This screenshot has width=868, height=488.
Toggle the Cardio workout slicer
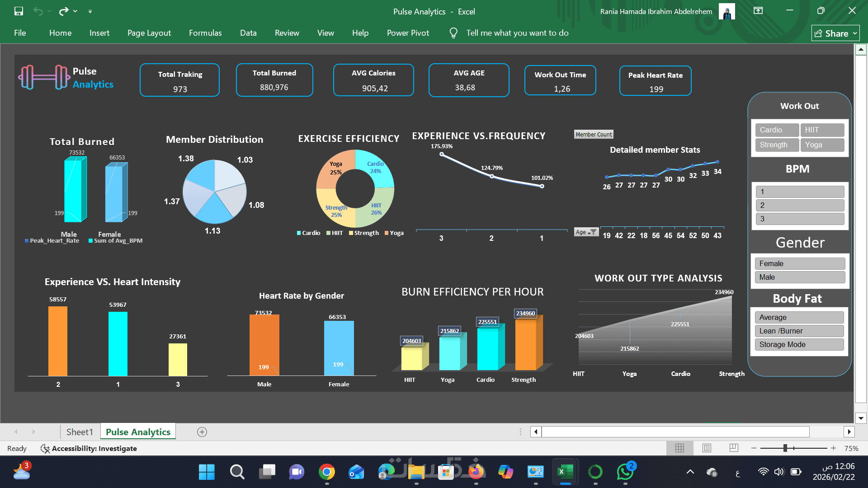click(776, 130)
